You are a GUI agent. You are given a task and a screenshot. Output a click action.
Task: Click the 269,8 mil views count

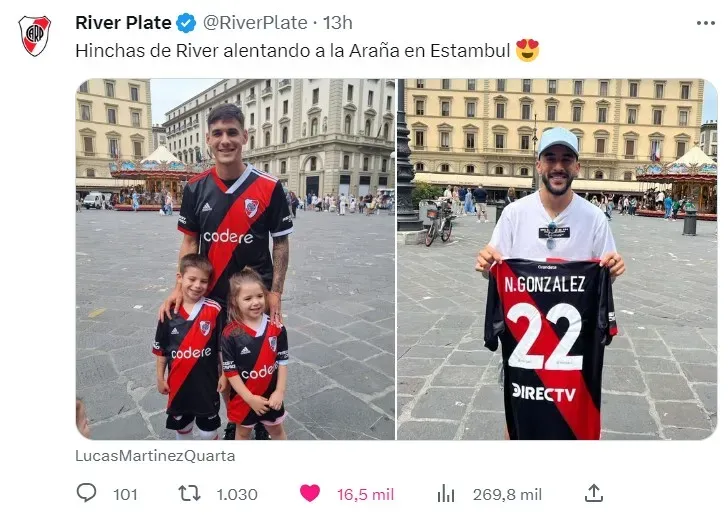507,495
